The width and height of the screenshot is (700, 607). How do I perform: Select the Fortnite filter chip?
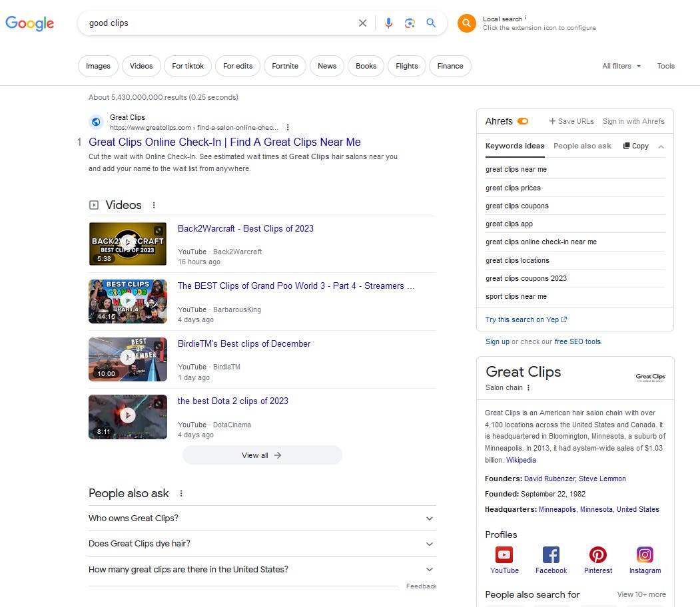(x=285, y=66)
